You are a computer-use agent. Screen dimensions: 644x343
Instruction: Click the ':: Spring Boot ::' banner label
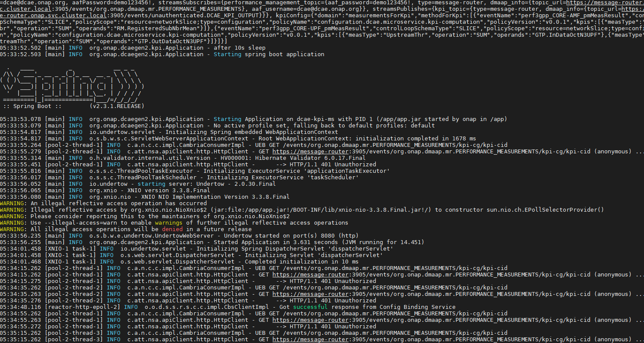[32, 106]
